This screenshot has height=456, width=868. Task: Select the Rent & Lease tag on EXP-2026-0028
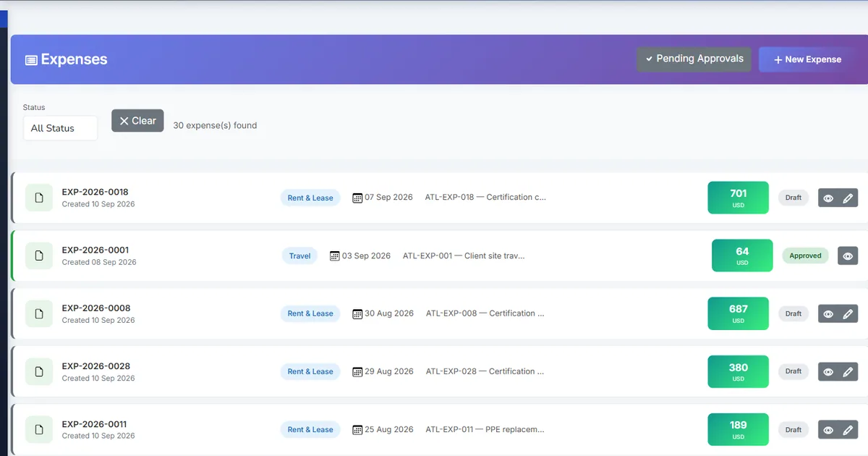tap(310, 371)
